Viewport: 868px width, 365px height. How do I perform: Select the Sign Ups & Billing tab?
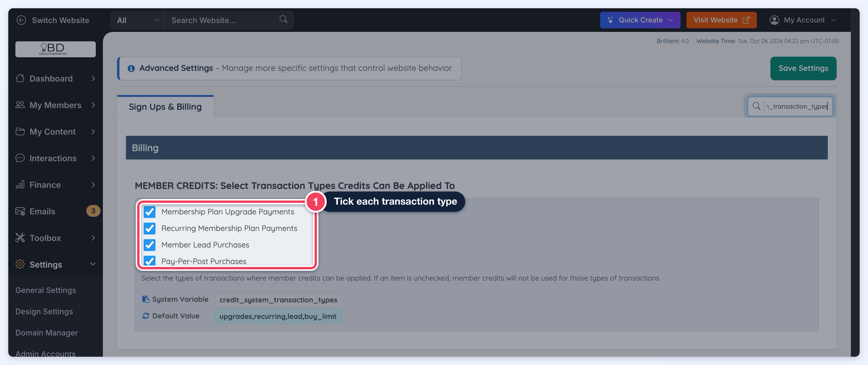165,107
